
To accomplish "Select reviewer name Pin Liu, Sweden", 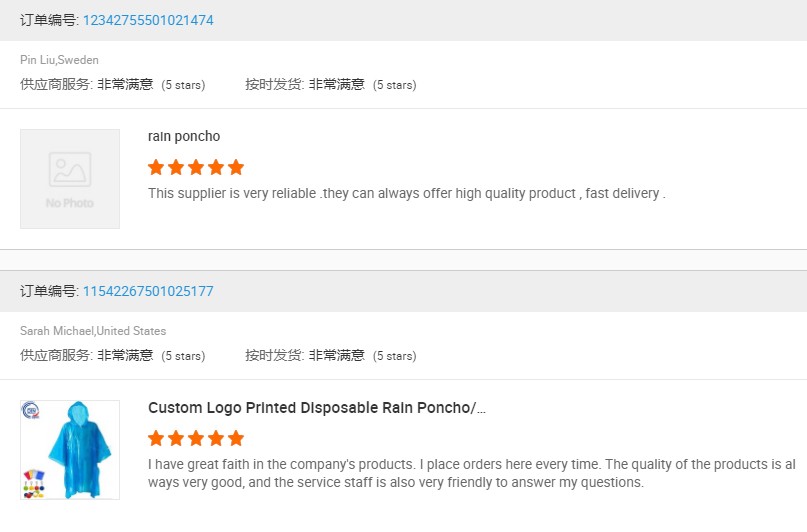I will click(59, 60).
